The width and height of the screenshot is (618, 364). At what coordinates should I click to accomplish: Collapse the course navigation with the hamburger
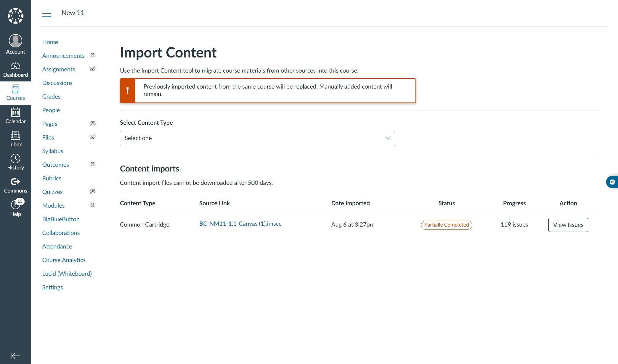pyautogui.click(x=46, y=13)
